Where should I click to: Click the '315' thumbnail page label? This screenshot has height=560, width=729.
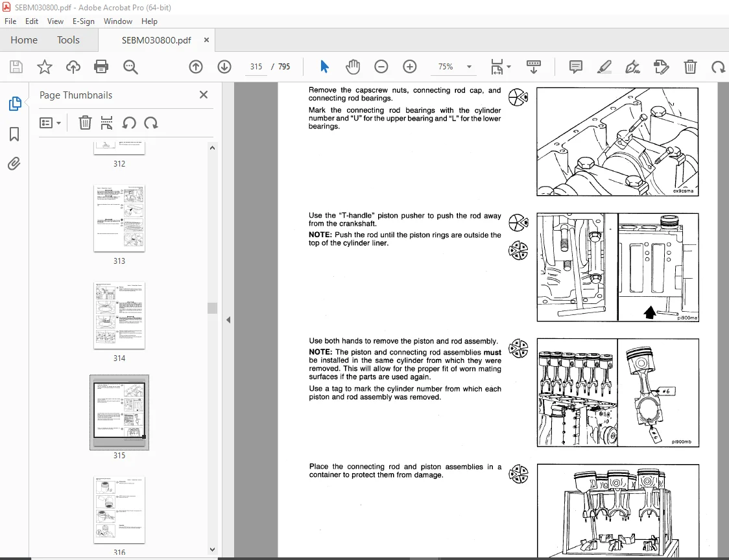(x=119, y=456)
